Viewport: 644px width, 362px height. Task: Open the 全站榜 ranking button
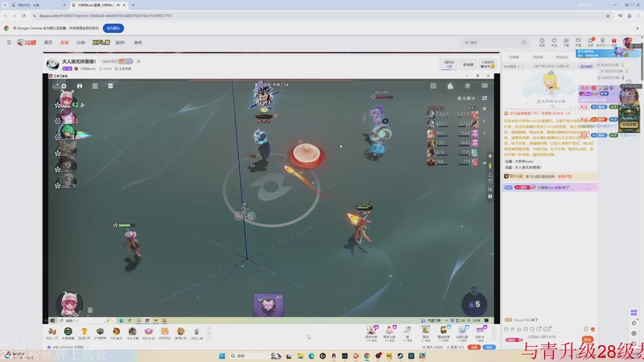coord(468,64)
